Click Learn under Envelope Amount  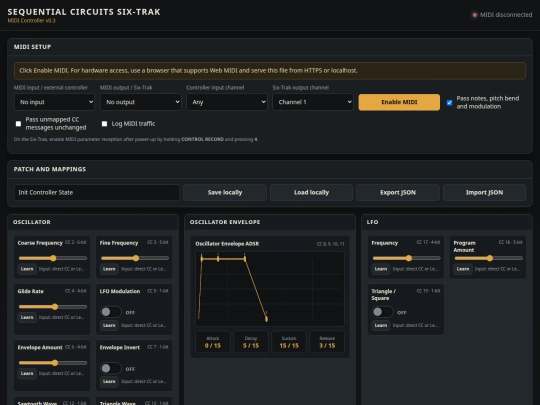[x=27, y=373]
